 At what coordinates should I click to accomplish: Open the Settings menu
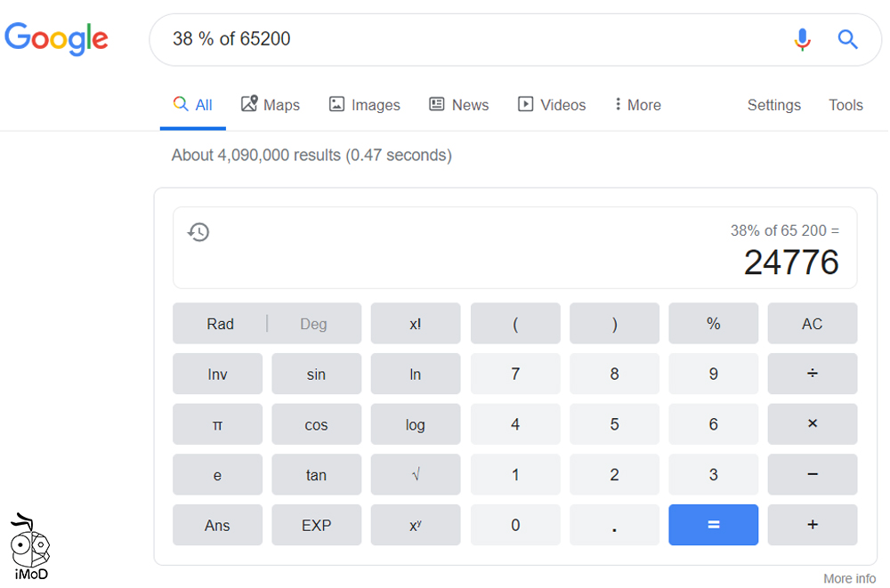tap(773, 104)
